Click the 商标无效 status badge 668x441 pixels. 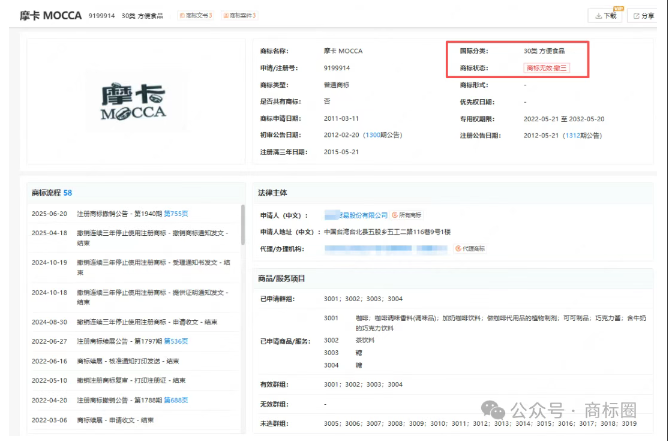546,68
